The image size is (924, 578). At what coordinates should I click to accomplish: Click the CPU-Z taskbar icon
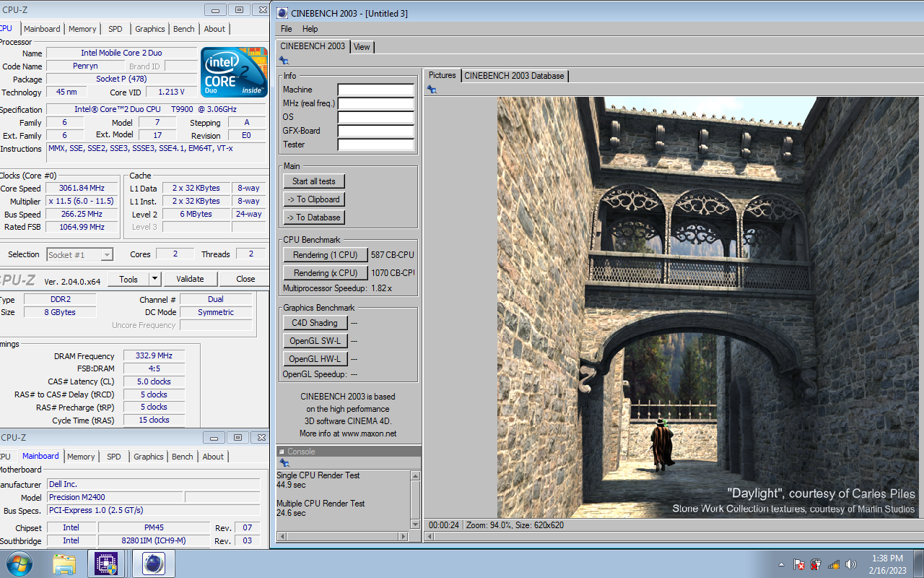click(105, 564)
